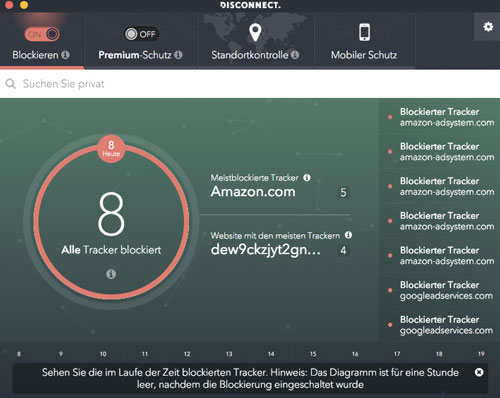This screenshot has width=500, height=398.
Task: Click the Mobiler Schutz phone icon
Action: point(364,32)
